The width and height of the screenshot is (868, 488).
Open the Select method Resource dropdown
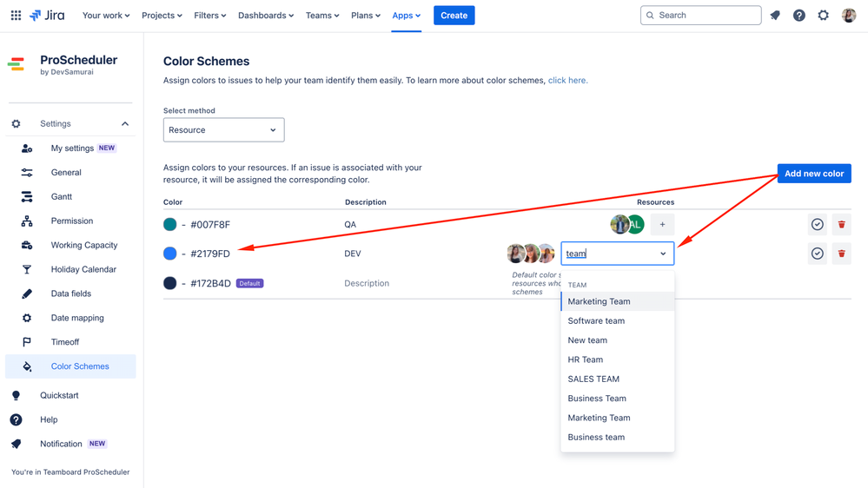(223, 130)
